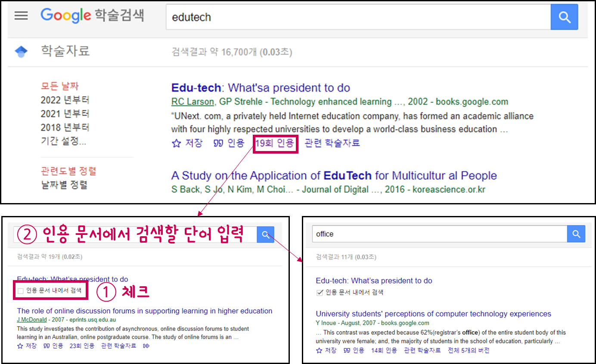Open '전체 5개의 버전' versions link
Screen dimensions: 596x364
pyautogui.click(x=469, y=350)
